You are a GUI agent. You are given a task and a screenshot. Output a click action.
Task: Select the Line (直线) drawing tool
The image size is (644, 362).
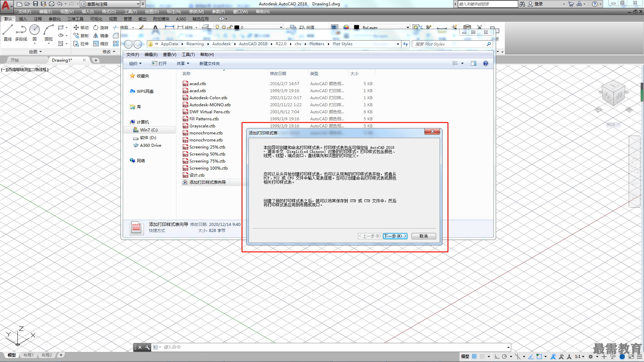click(x=8, y=33)
